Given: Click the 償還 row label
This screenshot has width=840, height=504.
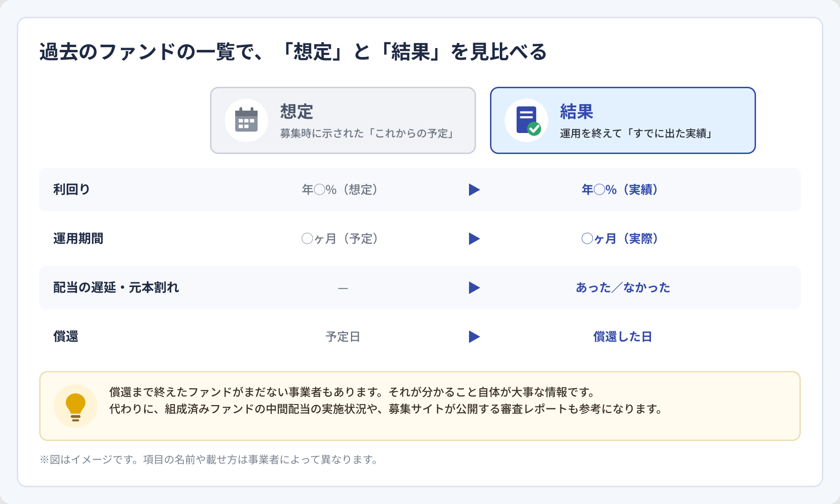Looking at the screenshot, I should 66,336.
